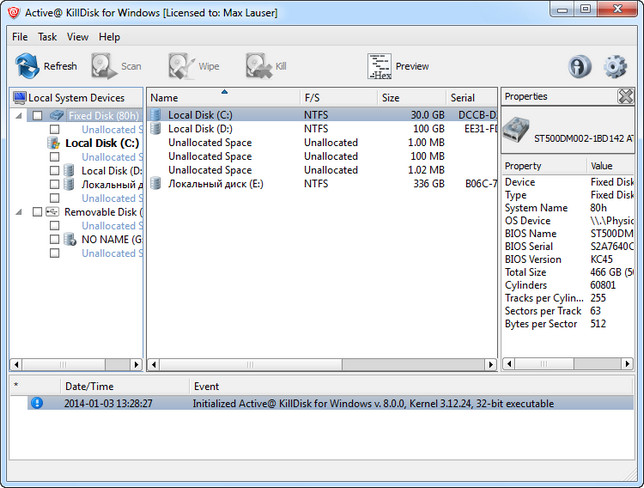Check the first Unallocated checkbox under Fixed Disk

click(x=54, y=129)
